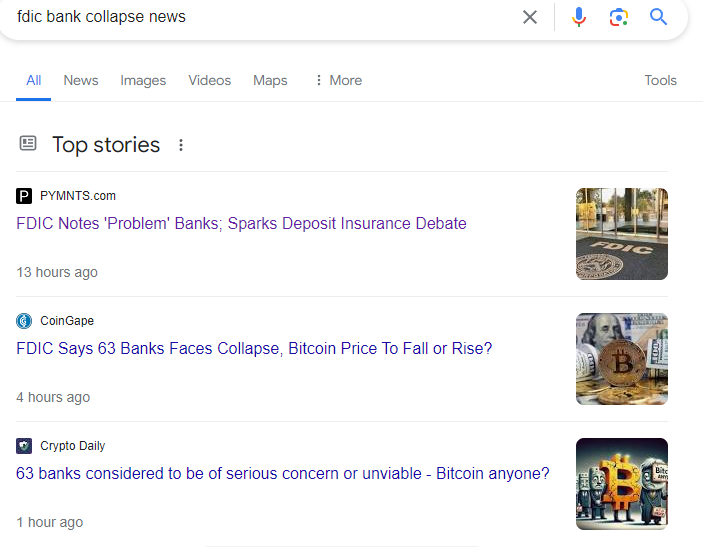The height and width of the screenshot is (547, 703).
Task: Click the 4 hours ago timestamp
Action: pos(53,397)
